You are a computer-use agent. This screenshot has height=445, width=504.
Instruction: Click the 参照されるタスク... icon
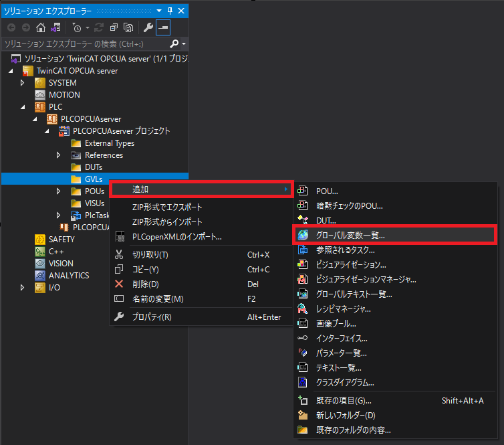coord(302,250)
